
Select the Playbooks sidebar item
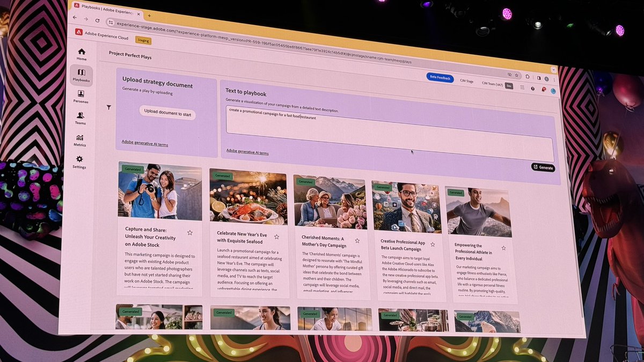tap(81, 75)
